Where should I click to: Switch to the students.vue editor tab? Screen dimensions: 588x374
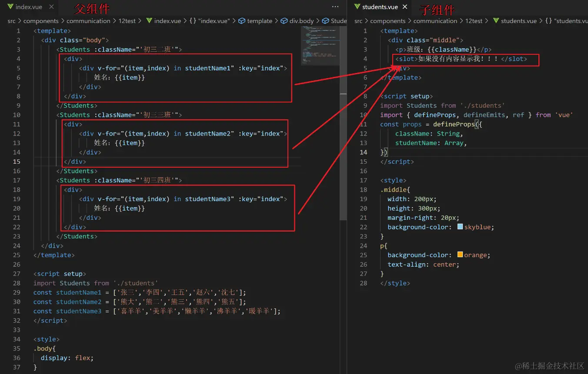(380, 7)
